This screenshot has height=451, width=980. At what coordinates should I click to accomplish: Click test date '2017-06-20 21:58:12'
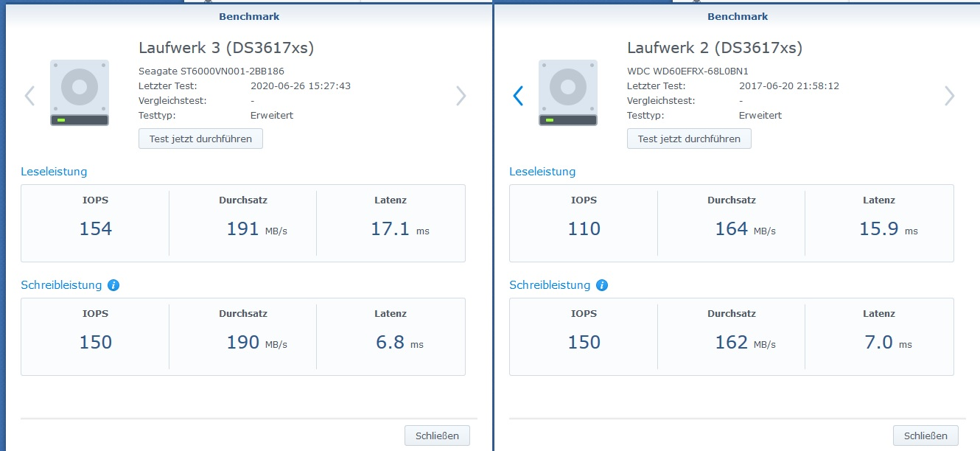(x=789, y=86)
